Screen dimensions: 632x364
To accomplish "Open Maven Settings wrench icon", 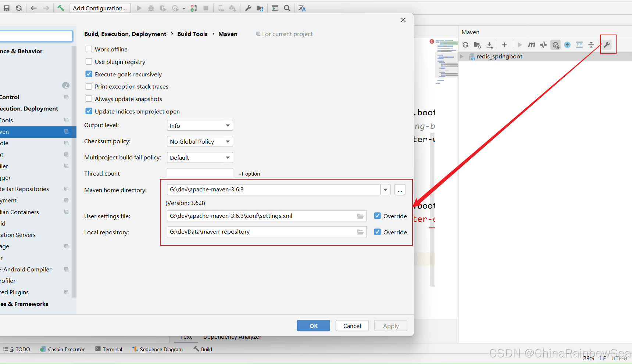I will tap(607, 45).
